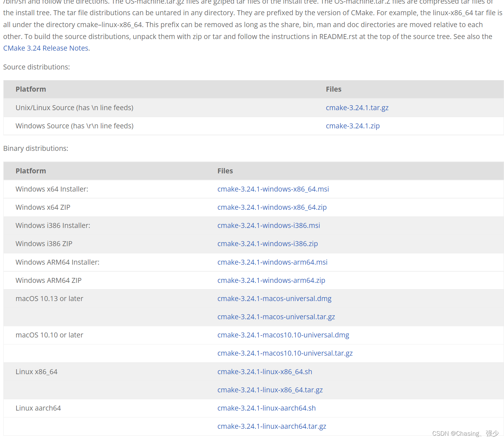Download cmake-3.24.1-windows-x86_64.zip
The height and width of the screenshot is (440, 504).
point(272,207)
